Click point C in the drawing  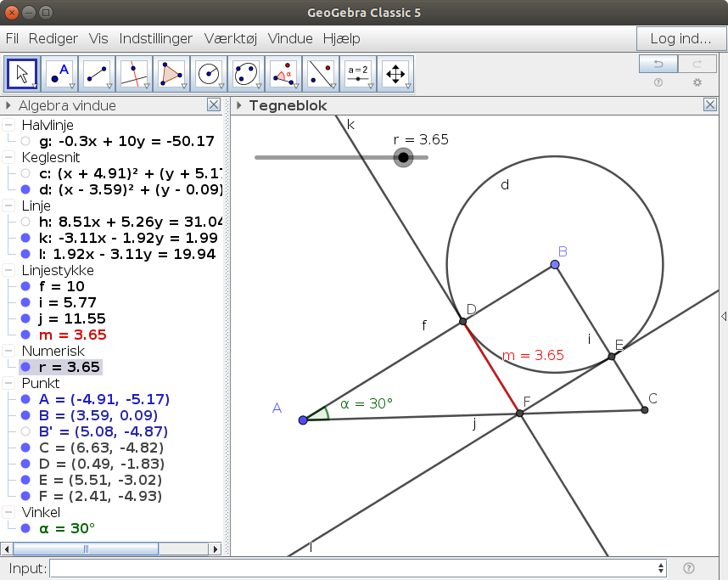point(645,410)
